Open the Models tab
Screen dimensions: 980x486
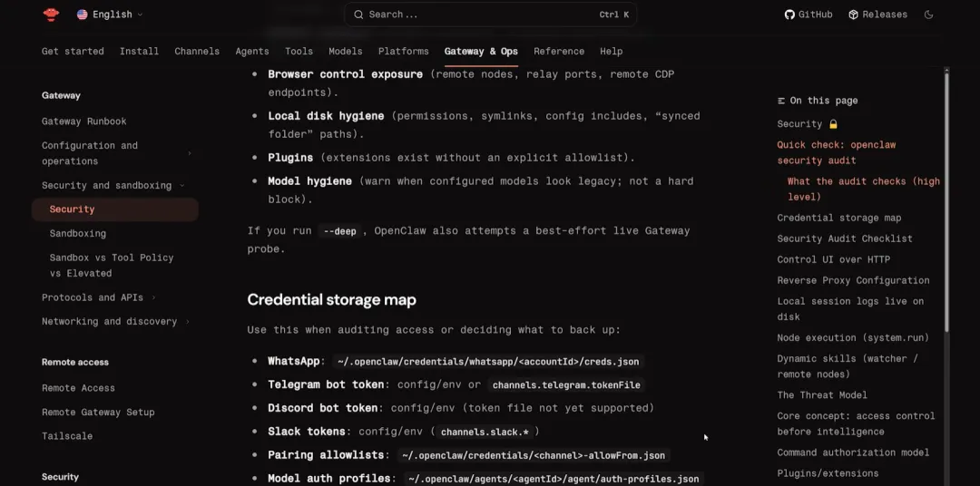coord(345,51)
